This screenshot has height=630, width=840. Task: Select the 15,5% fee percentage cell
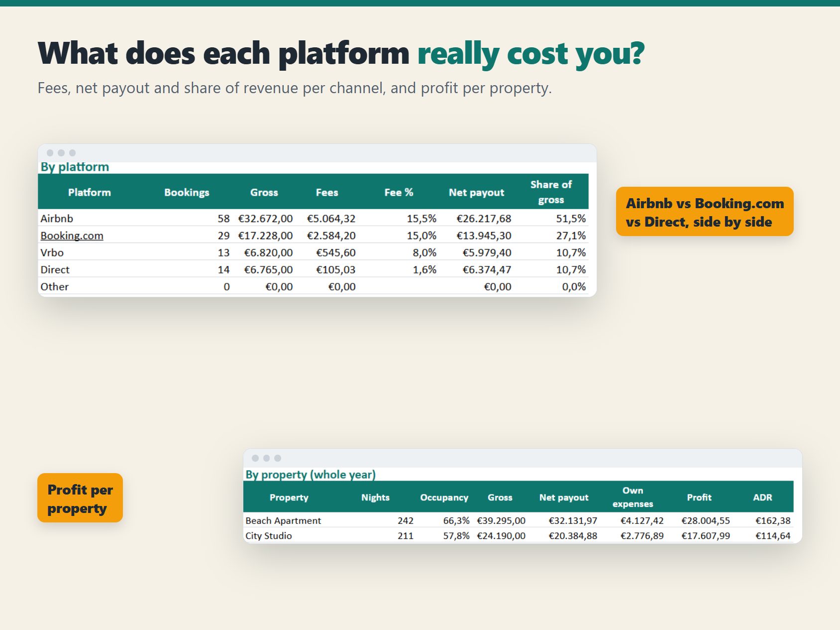coord(421,219)
